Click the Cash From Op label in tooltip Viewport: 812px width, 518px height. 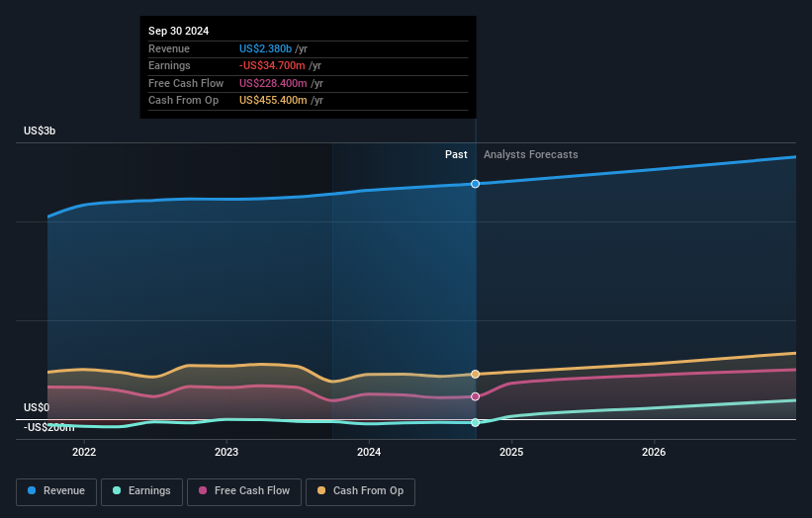click(x=183, y=101)
